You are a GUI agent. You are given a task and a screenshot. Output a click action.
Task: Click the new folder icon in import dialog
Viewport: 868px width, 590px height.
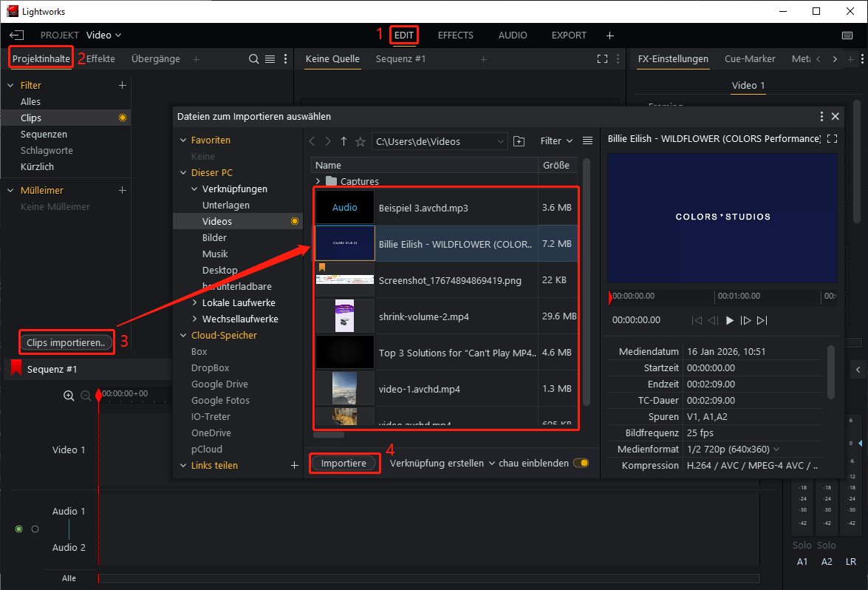pos(519,141)
